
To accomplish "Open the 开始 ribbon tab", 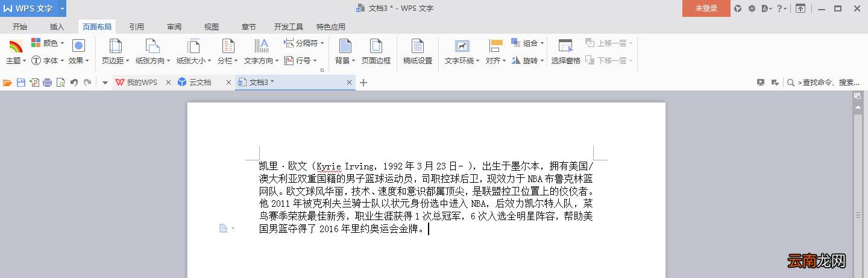I will [20, 27].
